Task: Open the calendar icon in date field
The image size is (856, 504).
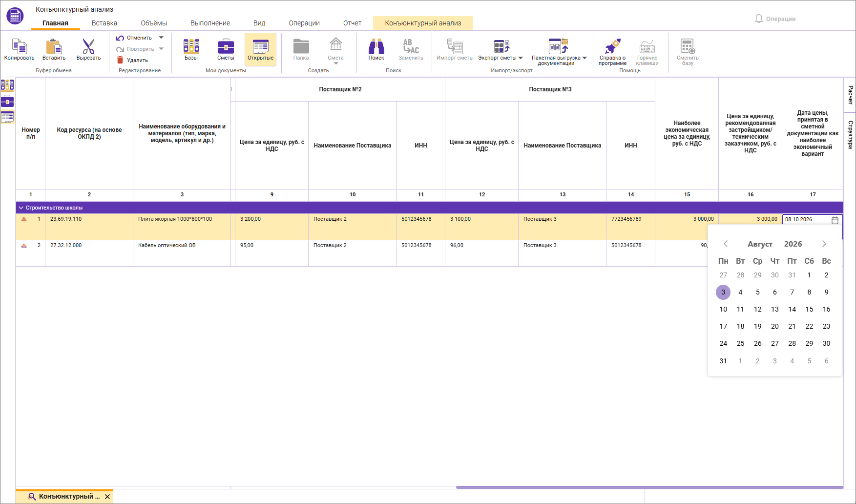Action: [x=835, y=220]
